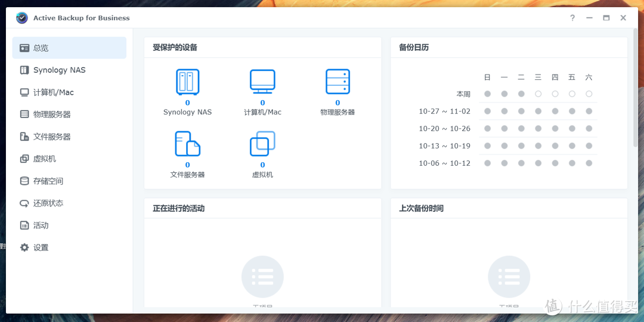
Task: Click the large 文件服务器 file icon
Action: [x=188, y=144]
